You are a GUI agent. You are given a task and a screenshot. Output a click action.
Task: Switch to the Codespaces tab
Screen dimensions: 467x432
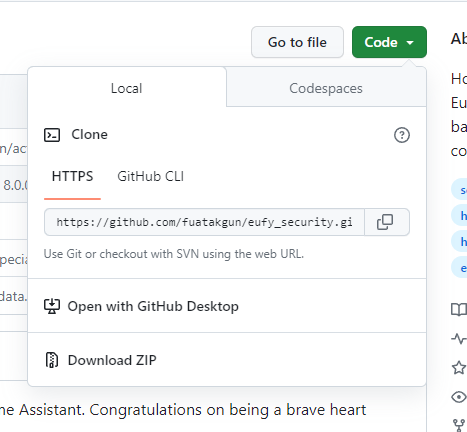(326, 88)
